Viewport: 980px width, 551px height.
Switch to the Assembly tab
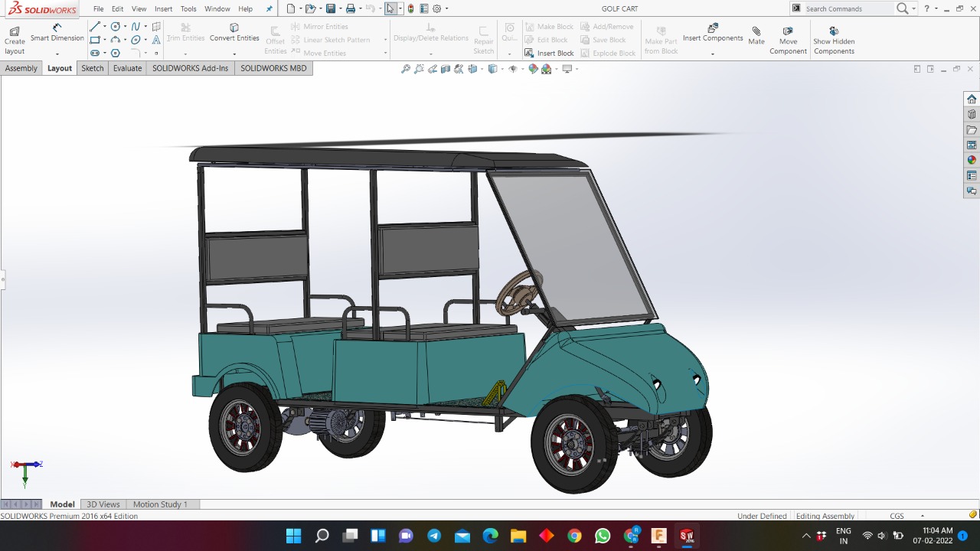click(21, 68)
